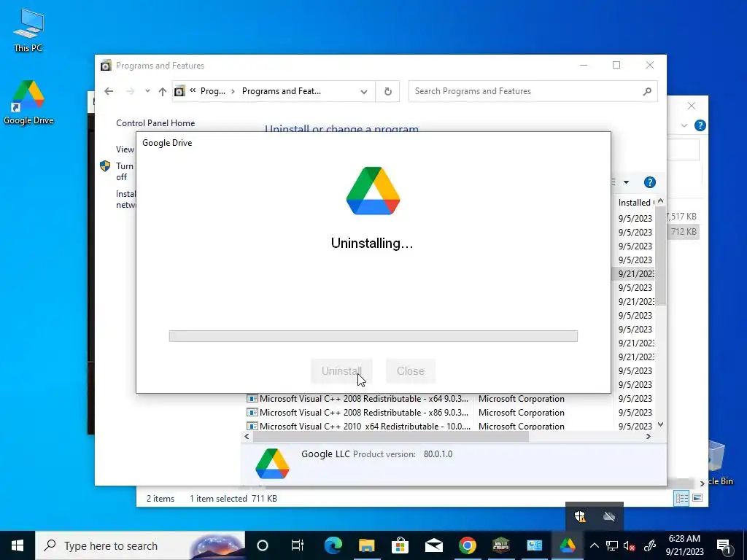This screenshot has height=560, width=747.
Task: Switch to large icons view in background Explorer
Action: (x=697, y=498)
